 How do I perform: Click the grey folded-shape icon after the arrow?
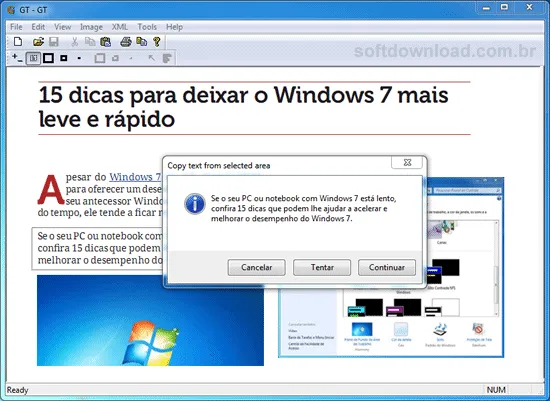click(x=167, y=58)
